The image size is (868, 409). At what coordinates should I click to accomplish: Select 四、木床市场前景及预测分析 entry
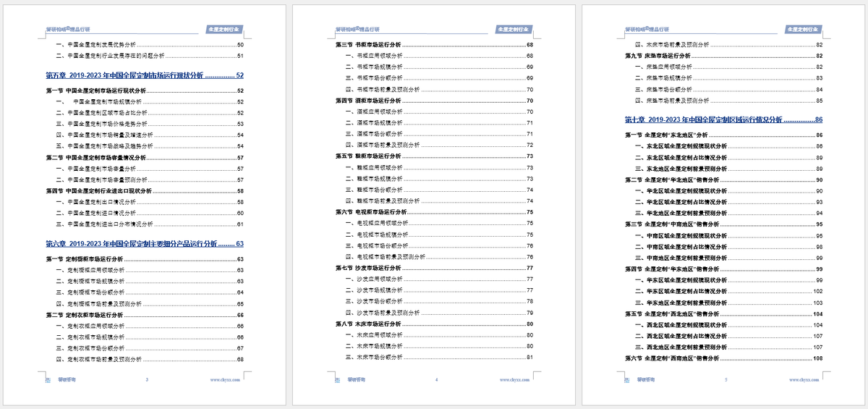pos(728,45)
